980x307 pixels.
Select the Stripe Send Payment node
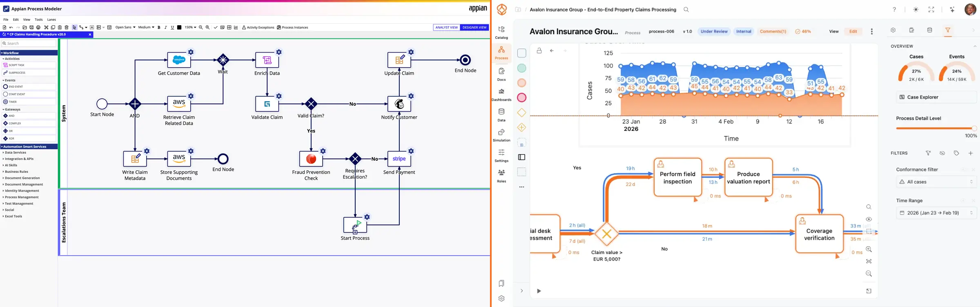[399, 159]
